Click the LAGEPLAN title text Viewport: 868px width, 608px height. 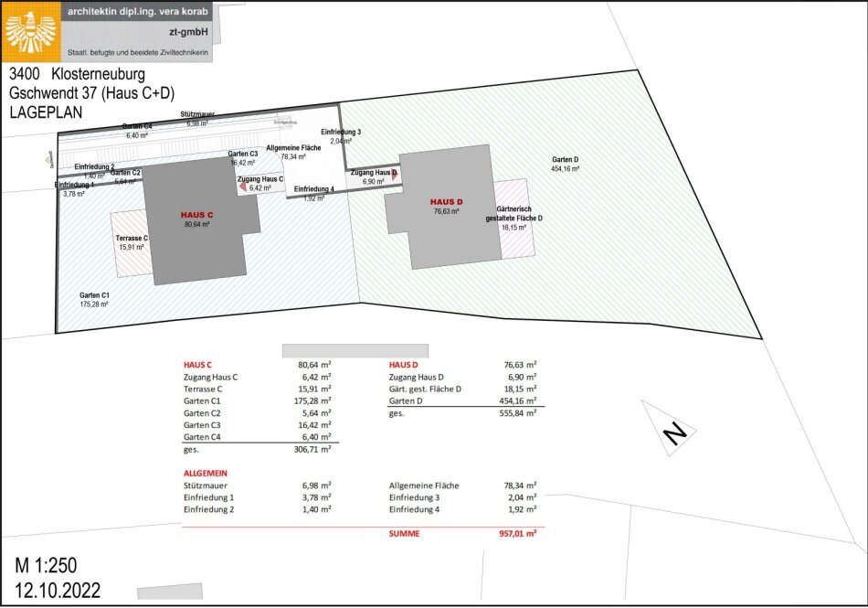[x=46, y=112]
